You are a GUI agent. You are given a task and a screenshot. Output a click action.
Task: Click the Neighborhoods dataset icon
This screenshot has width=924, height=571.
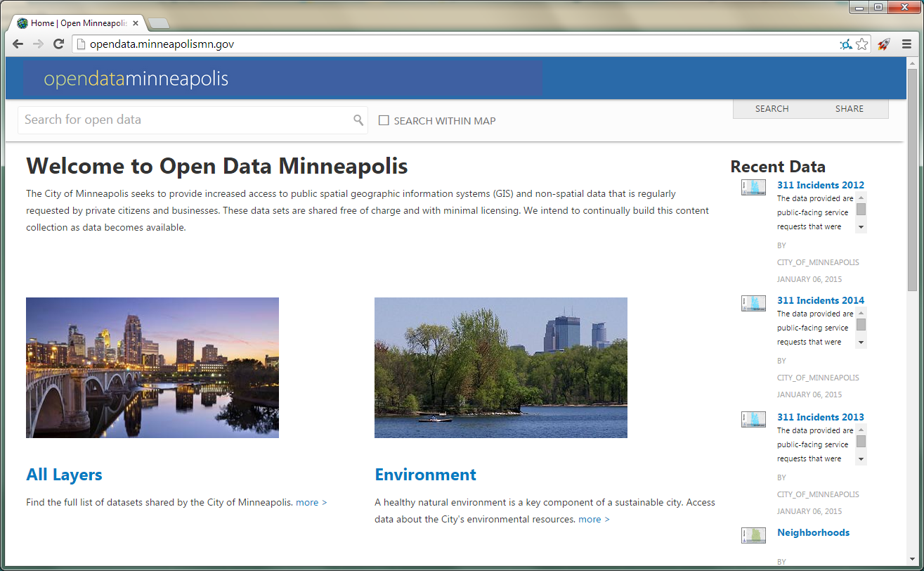[753, 535]
